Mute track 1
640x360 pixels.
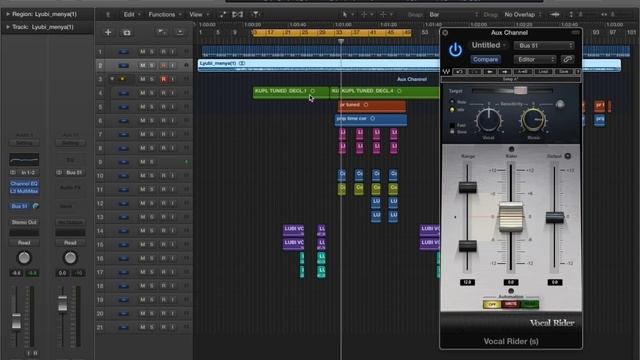point(142,52)
